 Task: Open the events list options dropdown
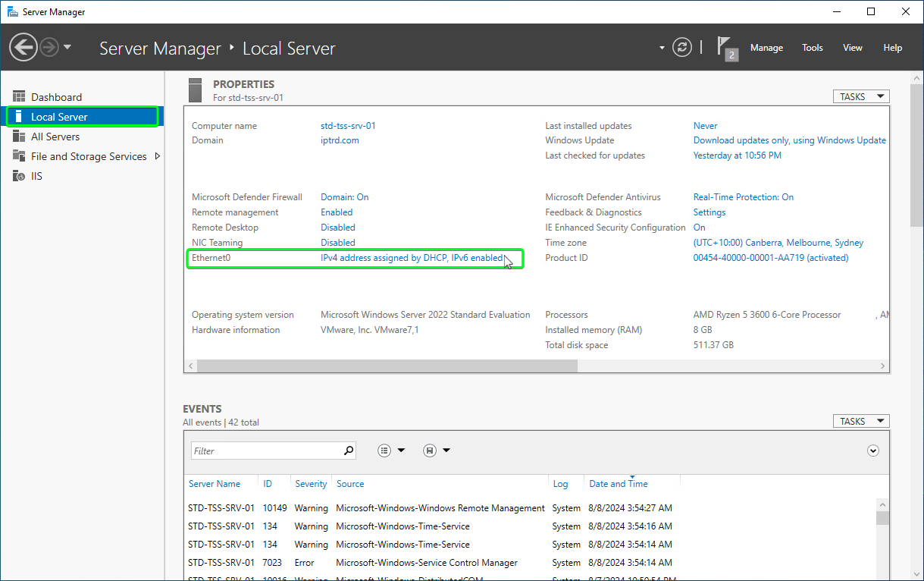click(391, 451)
